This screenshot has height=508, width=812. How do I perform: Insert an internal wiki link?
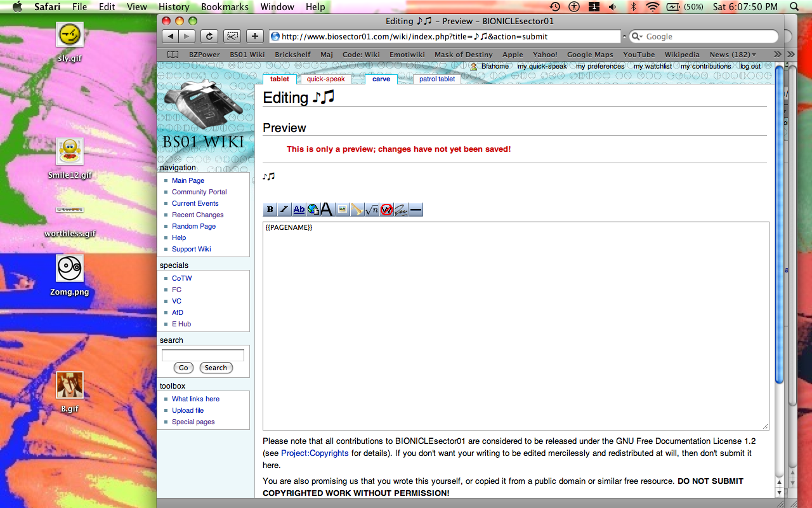(x=298, y=210)
